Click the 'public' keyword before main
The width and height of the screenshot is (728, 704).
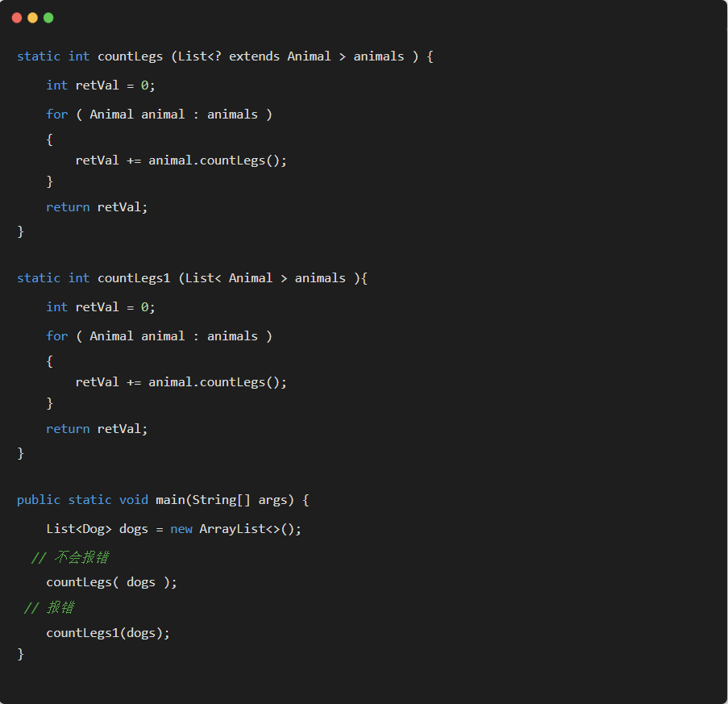coord(38,500)
